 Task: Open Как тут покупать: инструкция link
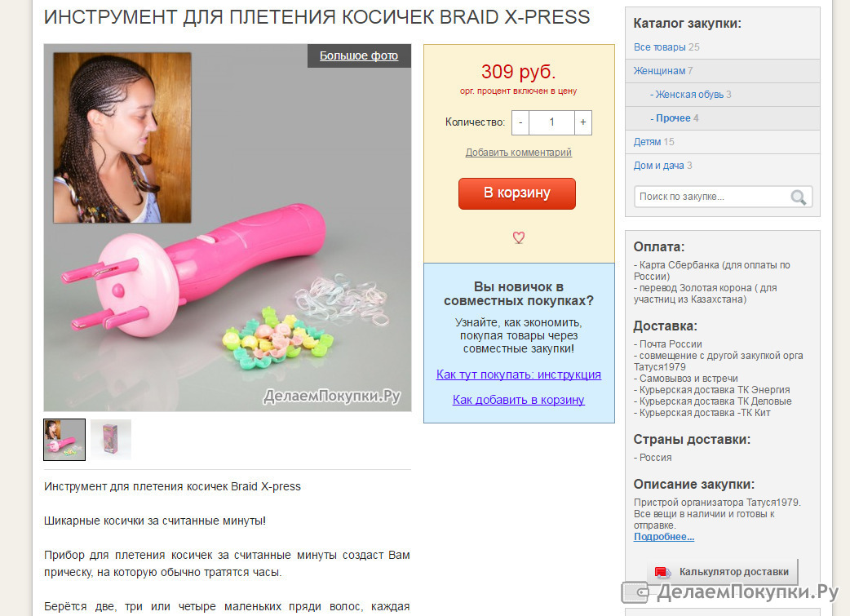(x=519, y=374)
